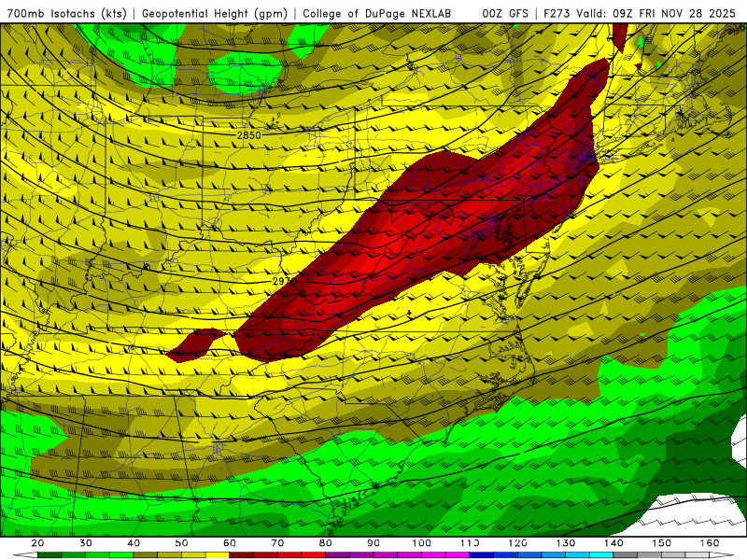Click the dark gray 140-145 kt legend swatch
The height and width of the screenshot is (560, 747).
[625, 555]
